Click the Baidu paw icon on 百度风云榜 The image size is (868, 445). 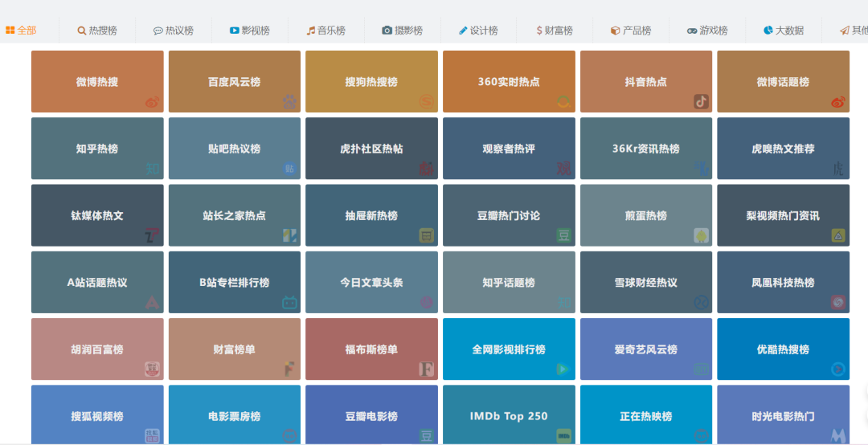point(289,102)
